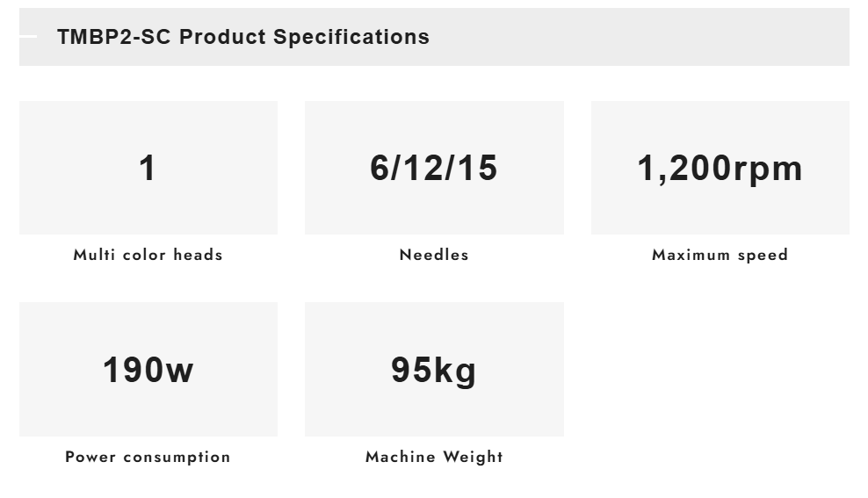Select the 12 in the needles value
Image resolution: width=868 pixels, height=498 pixels.
coord(430,168)
